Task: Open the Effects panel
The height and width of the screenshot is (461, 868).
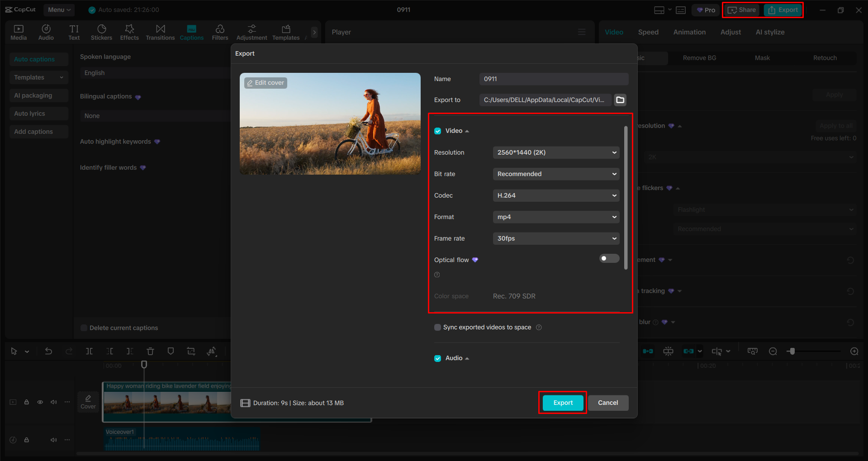Action: [129, 32]
